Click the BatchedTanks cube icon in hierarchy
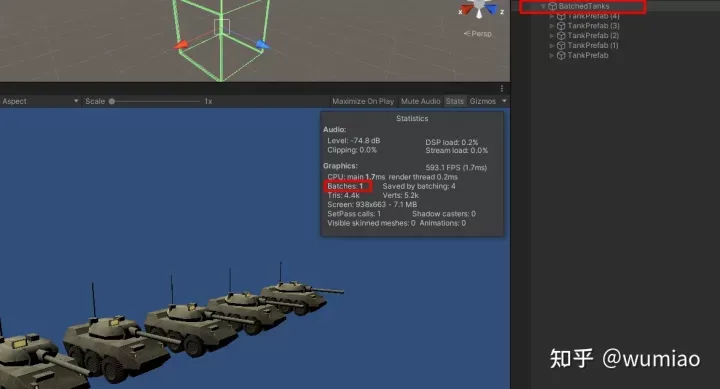 pos(552,6)
